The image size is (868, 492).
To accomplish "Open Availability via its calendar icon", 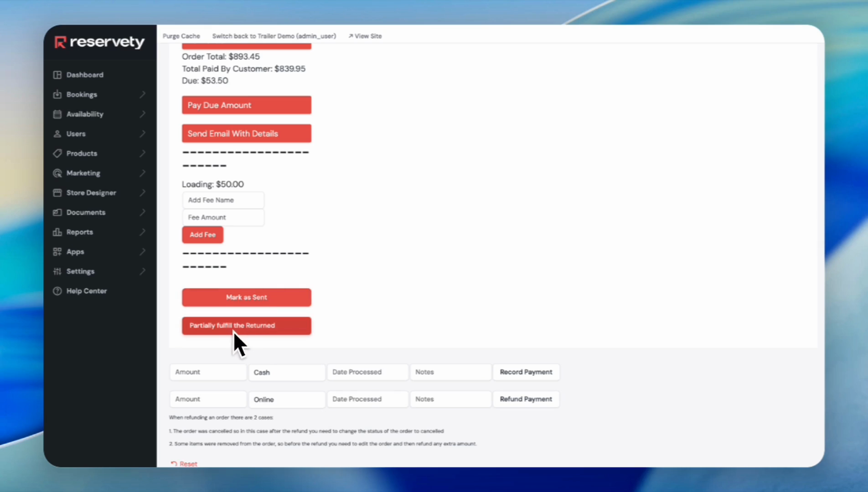I will click(57, 114).
